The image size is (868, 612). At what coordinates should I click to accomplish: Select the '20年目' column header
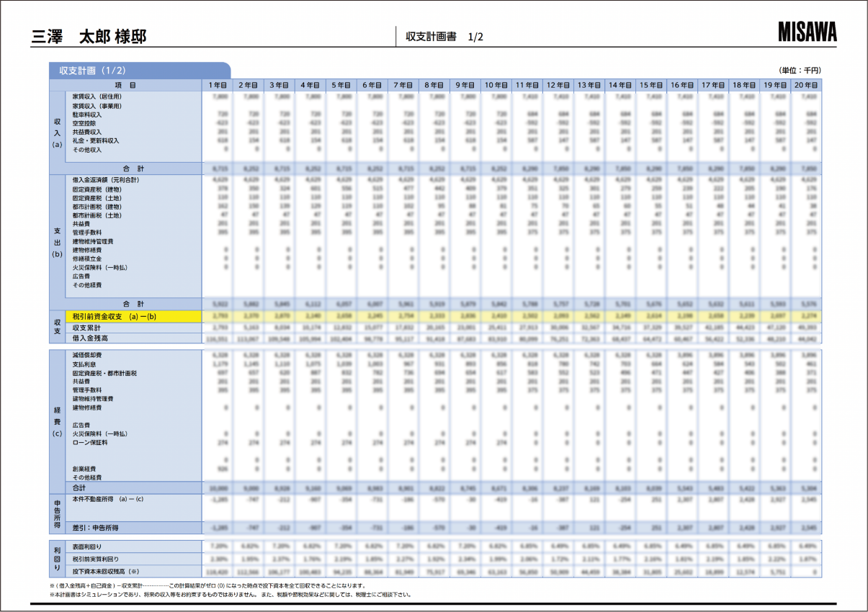[x=806, y=85]
